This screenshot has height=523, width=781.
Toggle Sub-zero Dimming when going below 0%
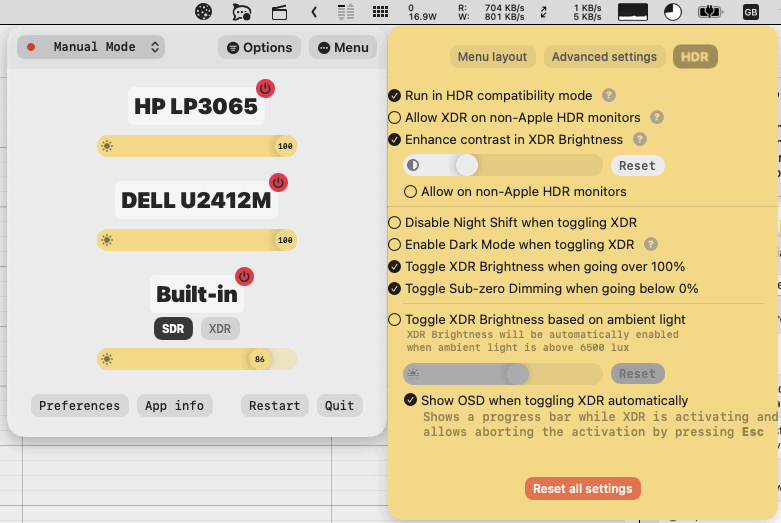[x=394, y=288]
